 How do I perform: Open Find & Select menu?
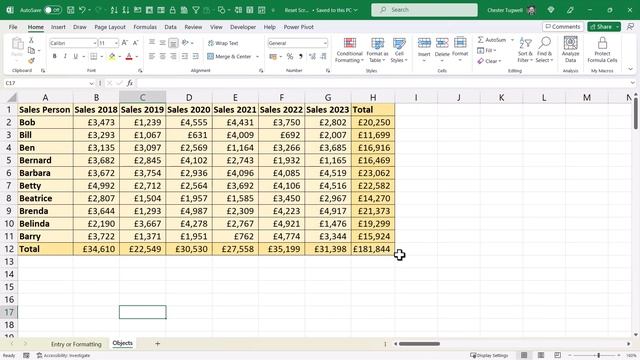point(544,50)
